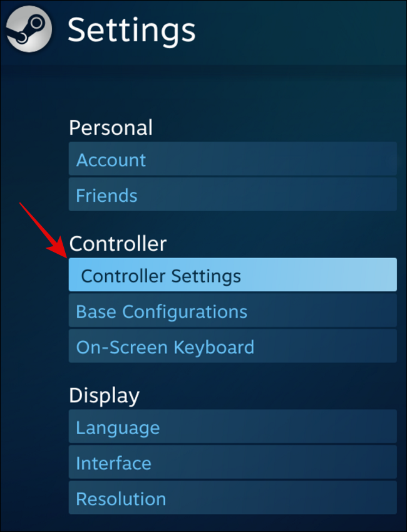Choose the Language option
Image resolution: width=407 pixels, height=532 pixels.
click(233, 427)
